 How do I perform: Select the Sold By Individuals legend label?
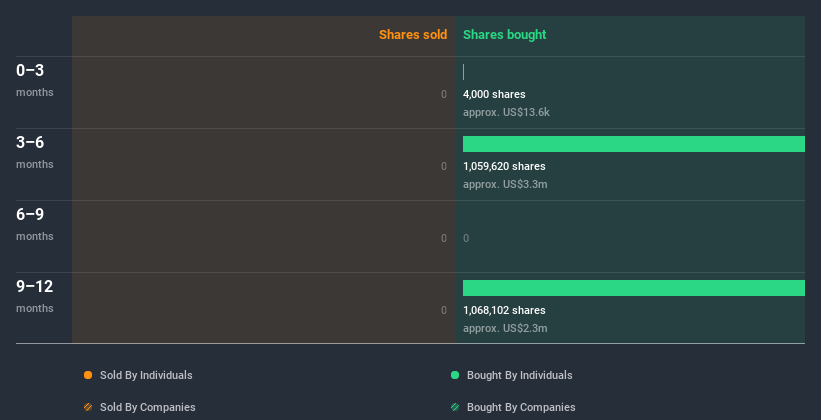pyautogui.click(x=146, y=375)
